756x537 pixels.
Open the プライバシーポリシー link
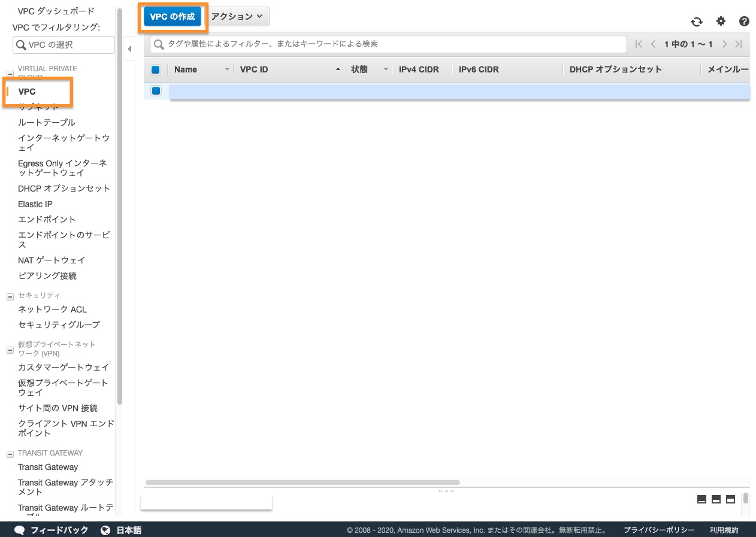(x=659, y=530)
